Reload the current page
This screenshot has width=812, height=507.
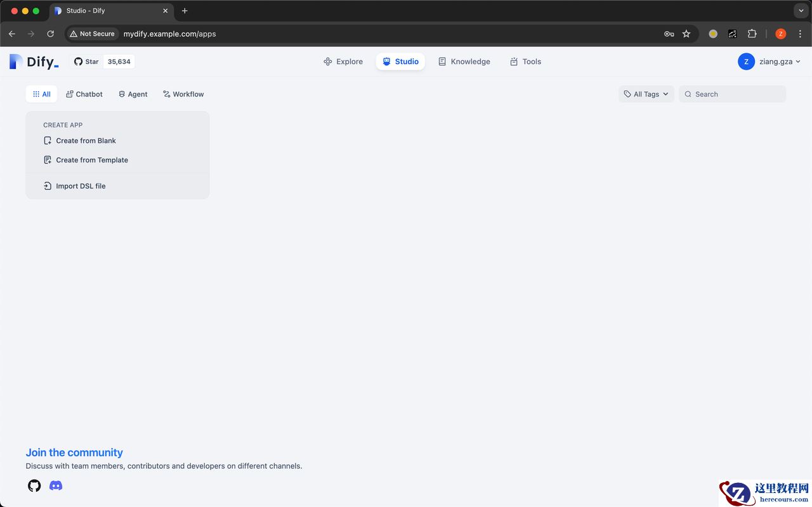[x=51, y=34]
